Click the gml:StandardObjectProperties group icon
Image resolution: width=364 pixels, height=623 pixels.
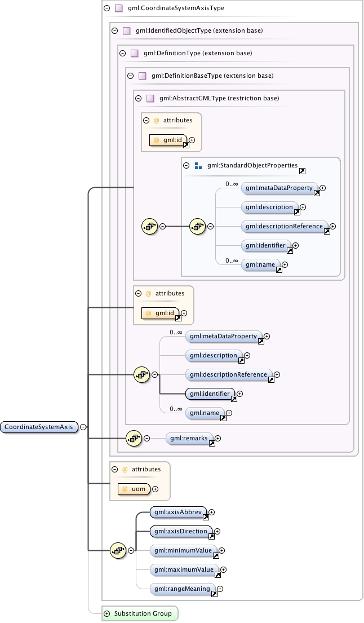pos(198,166)
